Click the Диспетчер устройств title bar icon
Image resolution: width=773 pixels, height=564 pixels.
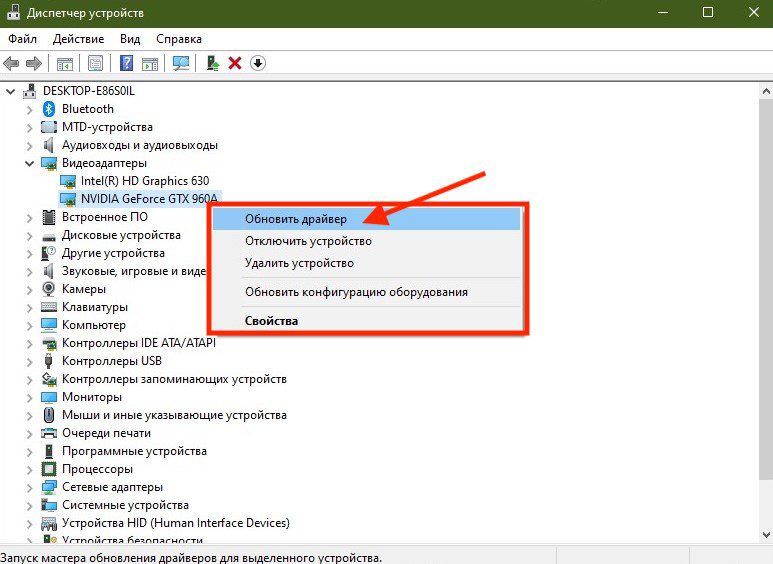[13, 12]
